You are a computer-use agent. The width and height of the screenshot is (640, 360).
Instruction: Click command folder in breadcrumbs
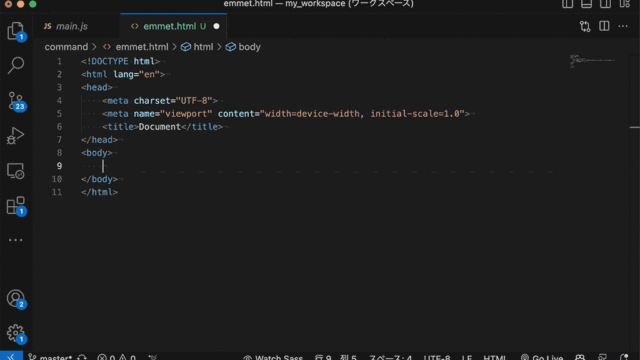pyautogui.click(x=66, y=47)
